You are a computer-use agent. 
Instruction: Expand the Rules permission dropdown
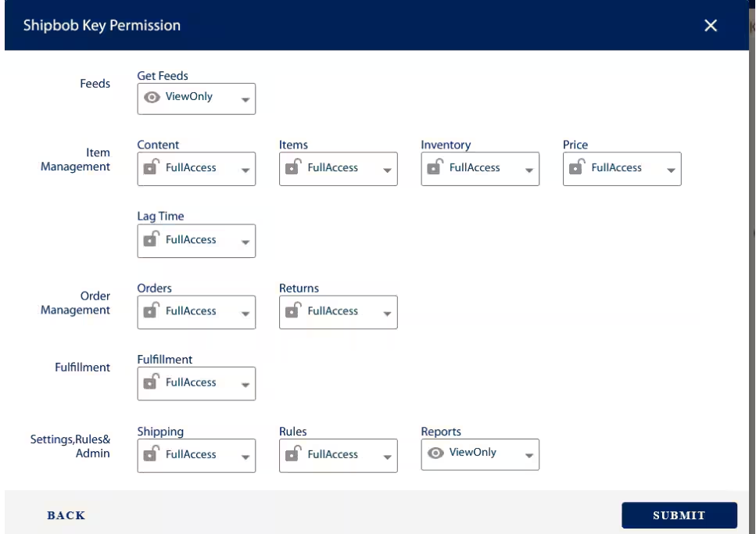tap(387, 455)
